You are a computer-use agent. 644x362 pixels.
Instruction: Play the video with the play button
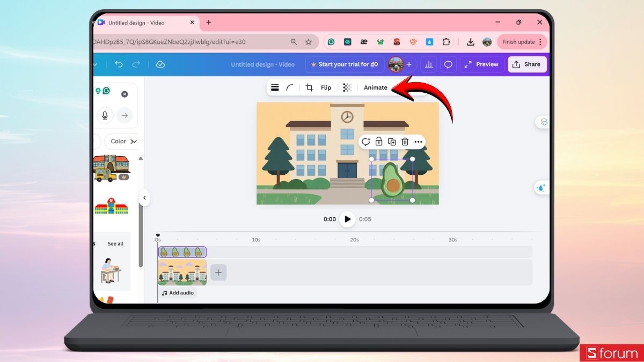(348, 219)
